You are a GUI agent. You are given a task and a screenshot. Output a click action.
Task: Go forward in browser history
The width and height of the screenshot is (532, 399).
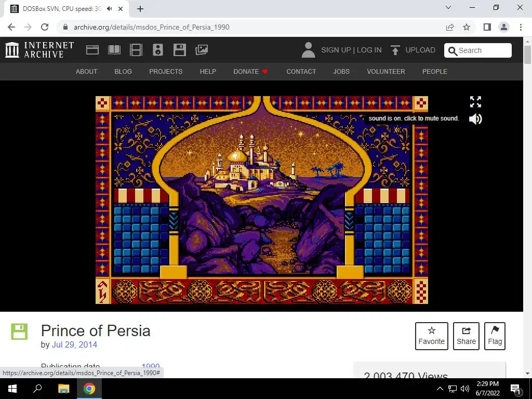pyautogui.click(x=28, y=27)
